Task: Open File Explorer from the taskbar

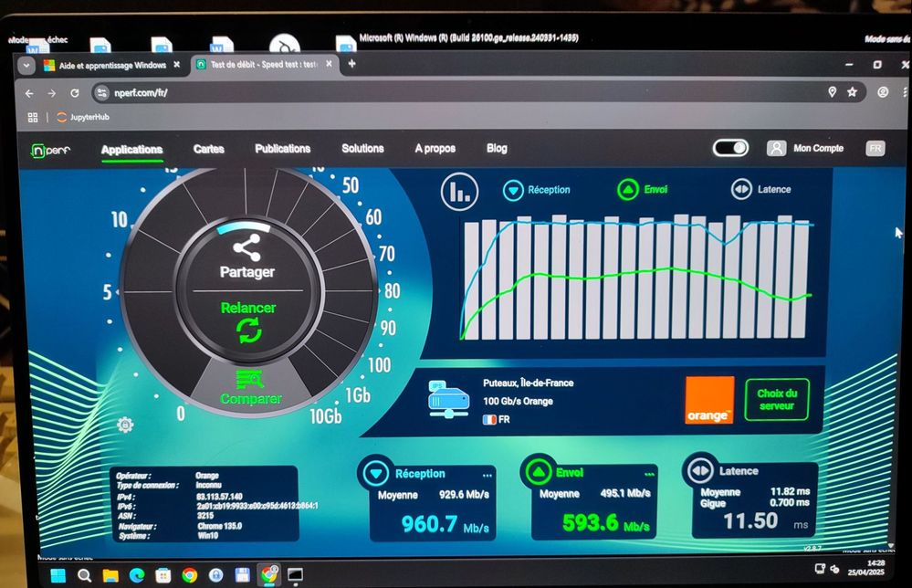Action: [x=110, y=575]
